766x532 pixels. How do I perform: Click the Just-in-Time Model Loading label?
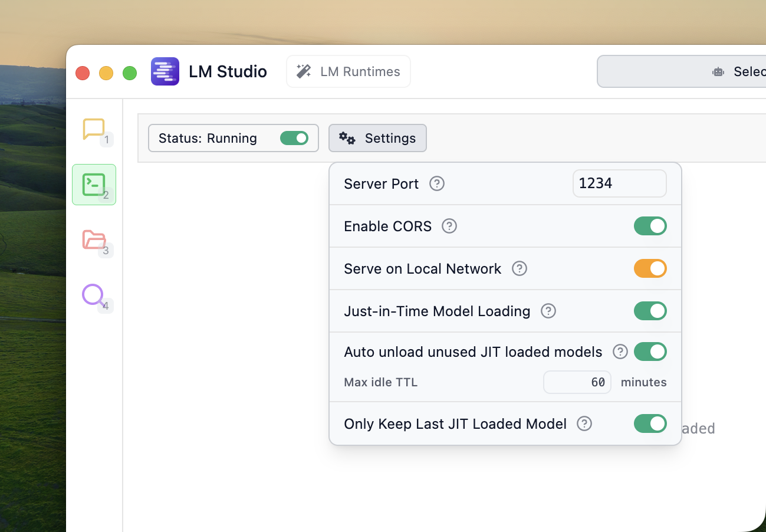click(x=437, y=311)
